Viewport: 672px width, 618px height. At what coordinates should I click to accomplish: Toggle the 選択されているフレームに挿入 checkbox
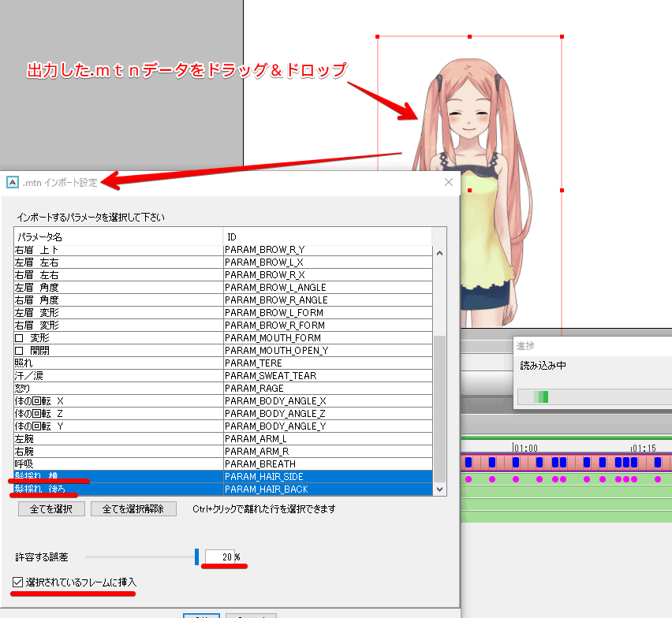pyautogui.click(x=18, y=583)
